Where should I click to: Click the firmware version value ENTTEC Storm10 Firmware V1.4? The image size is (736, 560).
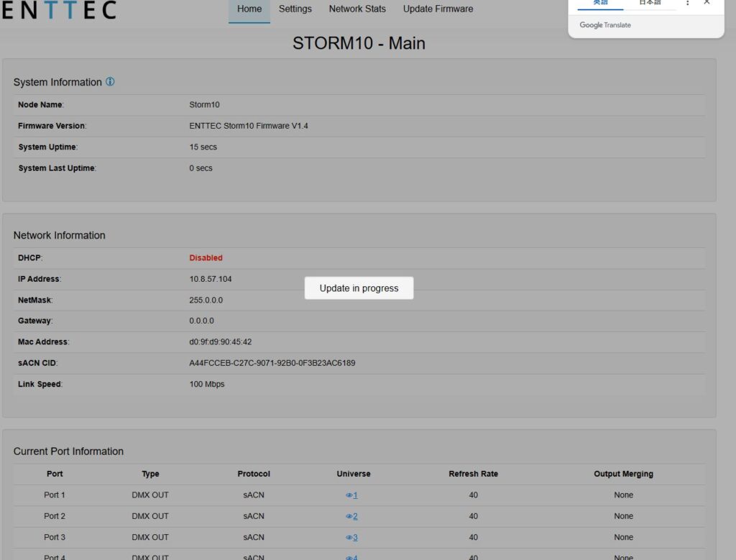tap(249, 126)
